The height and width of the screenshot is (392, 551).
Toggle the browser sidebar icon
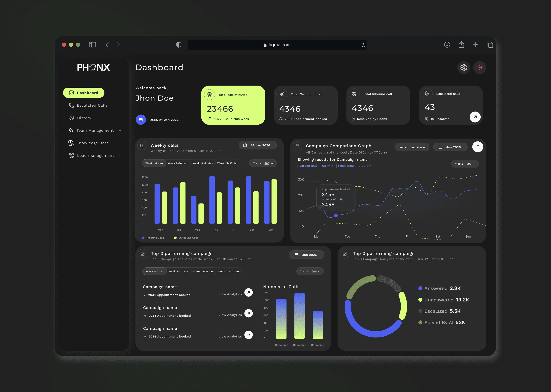click(x=92, y=45)
